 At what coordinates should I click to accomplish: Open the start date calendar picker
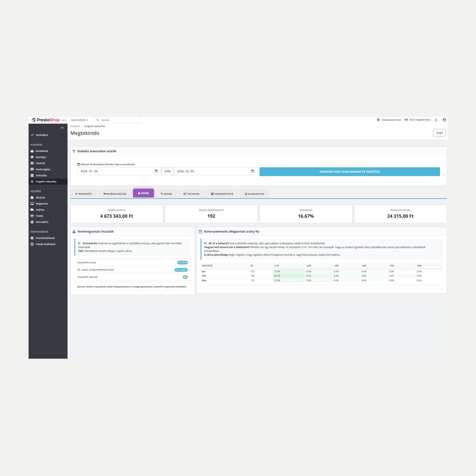tap(156, 171)
